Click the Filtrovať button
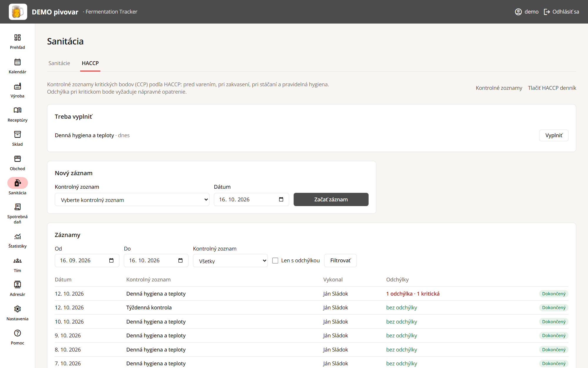Screen dimensions: 588x368 (340, 261)
